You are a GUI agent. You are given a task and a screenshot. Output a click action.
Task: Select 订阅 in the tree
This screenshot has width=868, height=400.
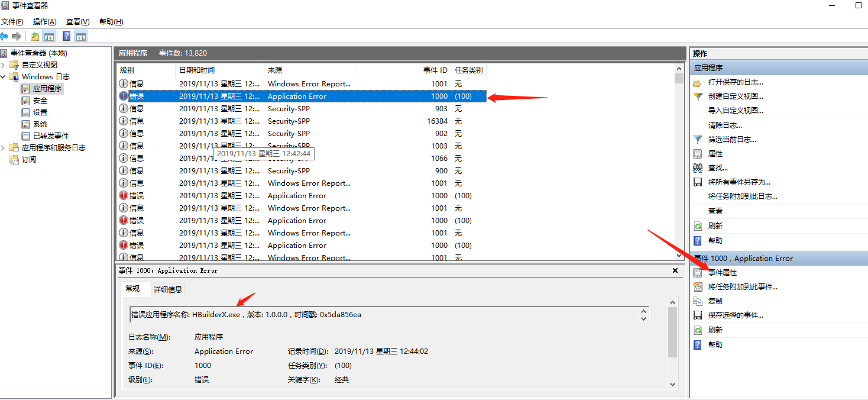(29, 160)
